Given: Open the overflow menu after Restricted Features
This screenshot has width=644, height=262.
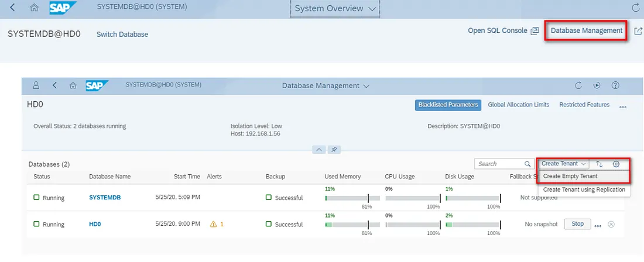Looking at the screenshot, I should [623, 107].
